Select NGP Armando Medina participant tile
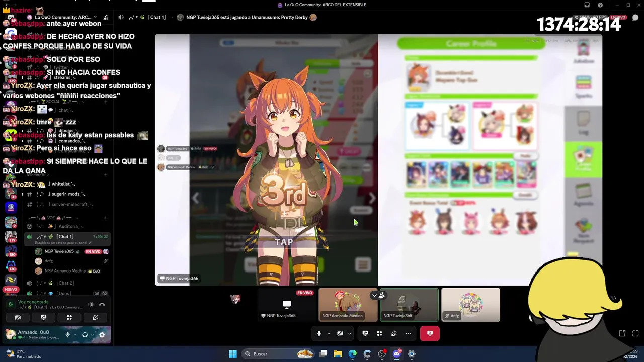Viewport: 644px width, 362px height. pos(348,305)
